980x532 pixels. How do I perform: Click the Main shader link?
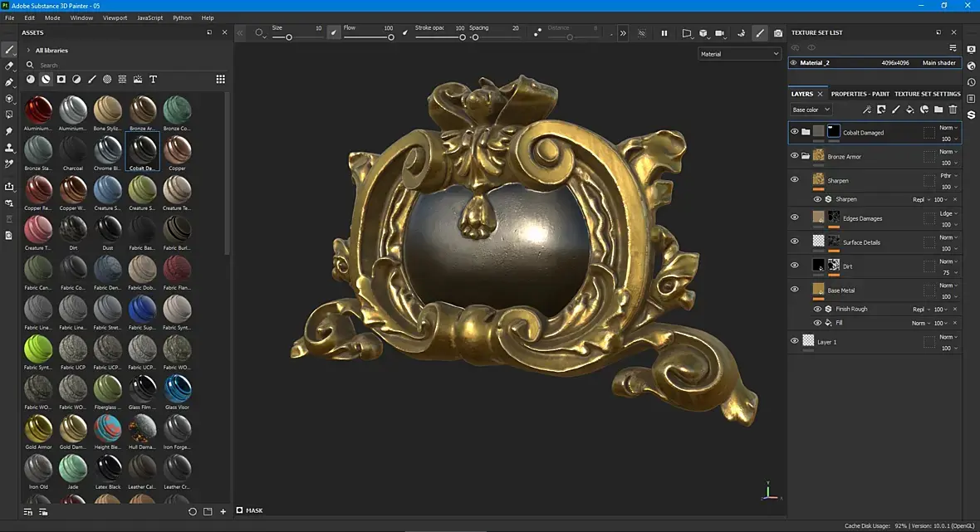tap(938, 63)
